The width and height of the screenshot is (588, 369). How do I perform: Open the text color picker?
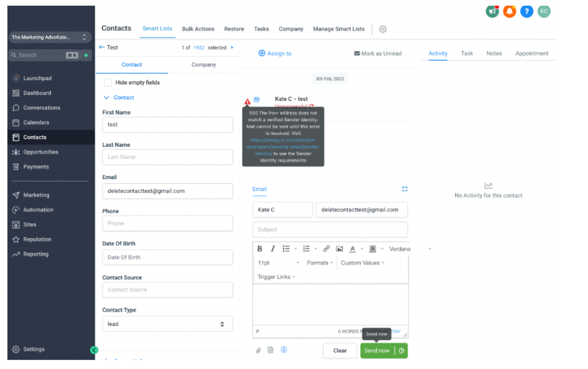[x=353, y=248]
